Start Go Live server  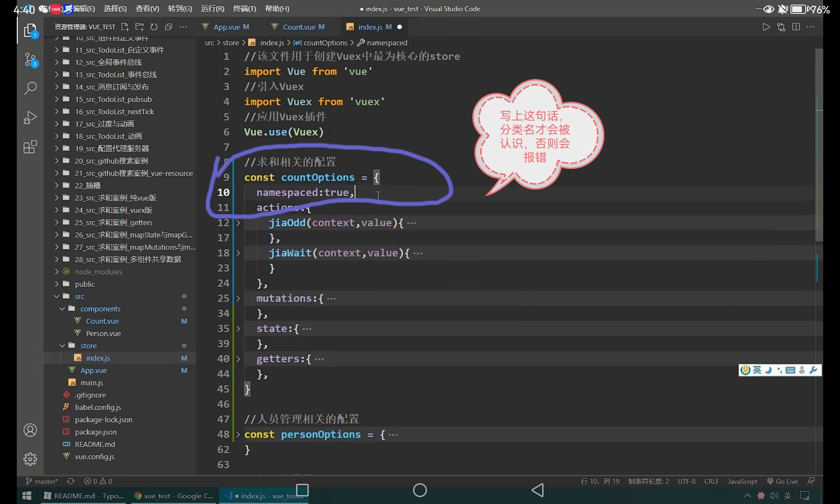(782, 481)
